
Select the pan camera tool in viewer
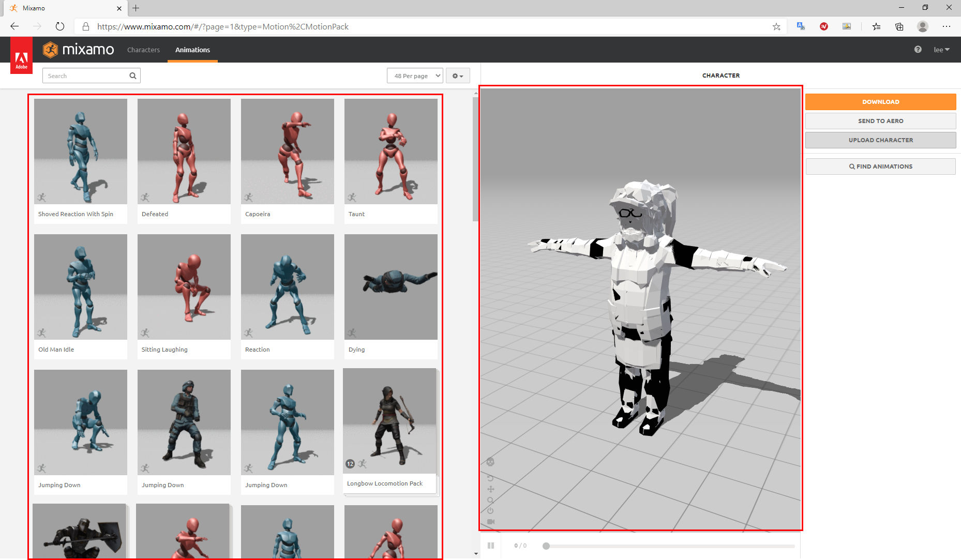click(x=490, y=489)
